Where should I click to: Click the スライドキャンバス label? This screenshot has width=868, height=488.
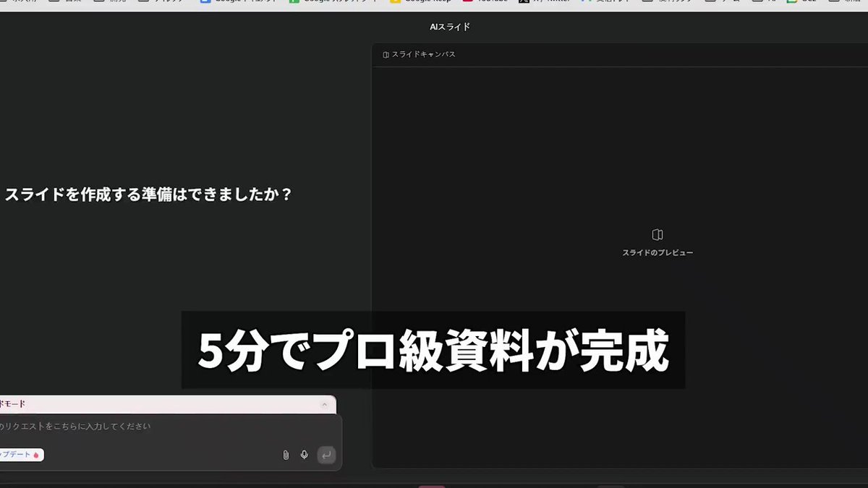[x=424, y=54]
